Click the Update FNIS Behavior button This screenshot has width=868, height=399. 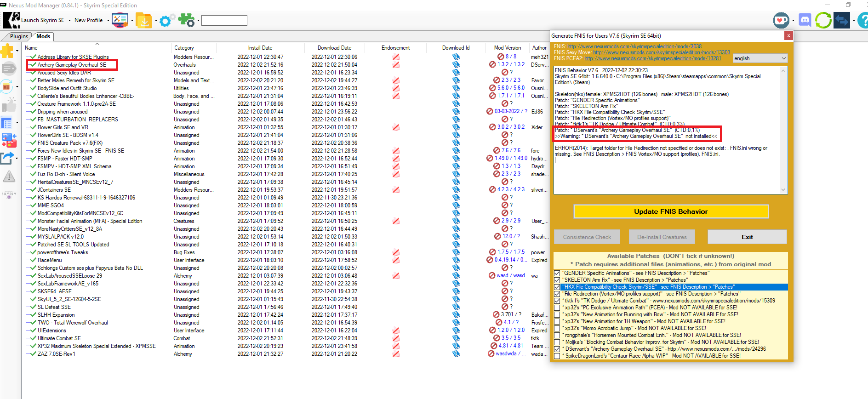coord(671,211)
